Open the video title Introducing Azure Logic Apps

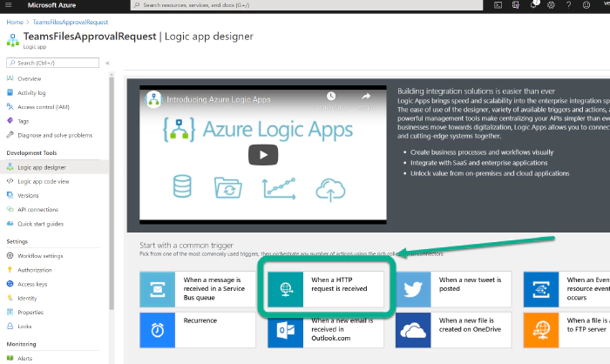point(218,99)
